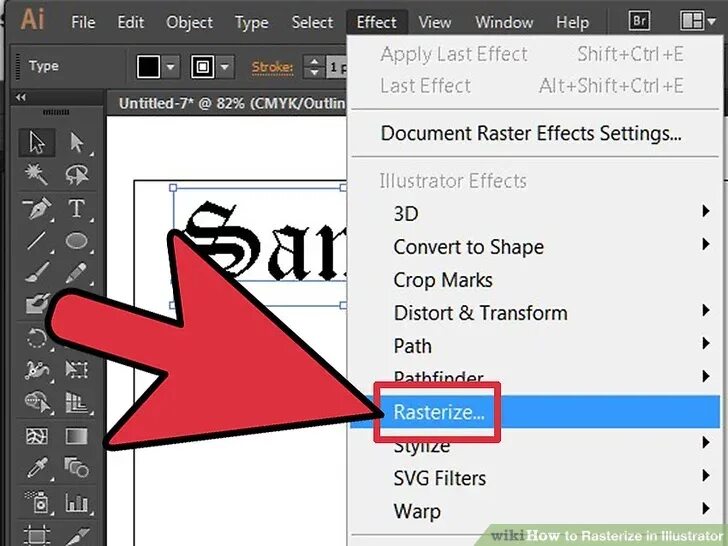Expand the SVG Filters submenu
This screenshot has height=546, width=728.
point(535,478)
